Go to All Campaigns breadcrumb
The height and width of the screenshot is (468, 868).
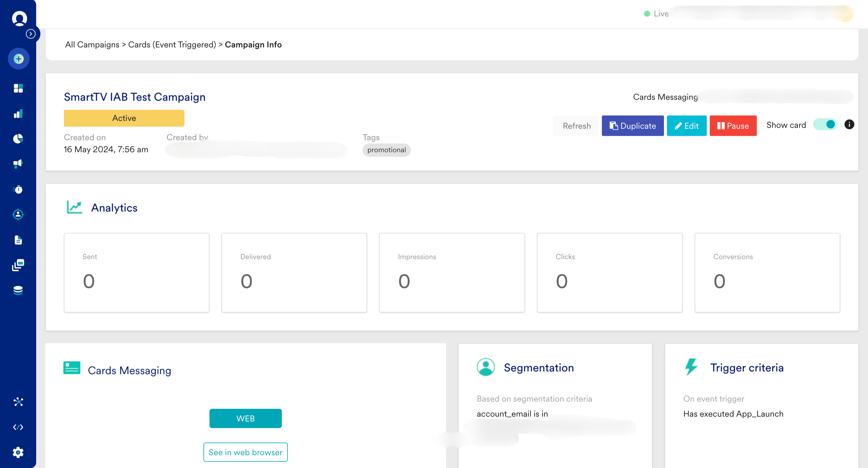(x=92, y=45)
